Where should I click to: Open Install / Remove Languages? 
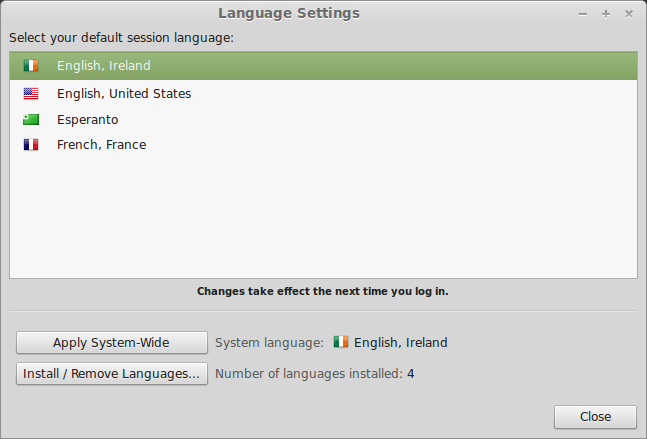point(112,374)
